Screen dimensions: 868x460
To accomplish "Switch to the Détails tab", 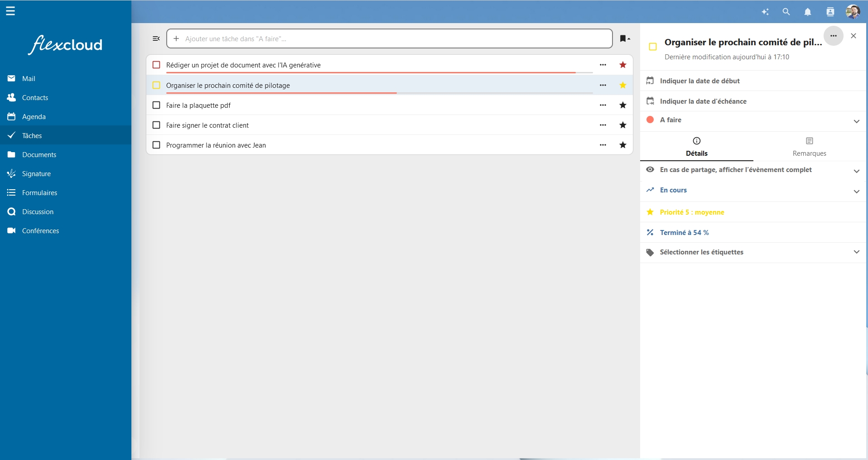I will 697,147.
